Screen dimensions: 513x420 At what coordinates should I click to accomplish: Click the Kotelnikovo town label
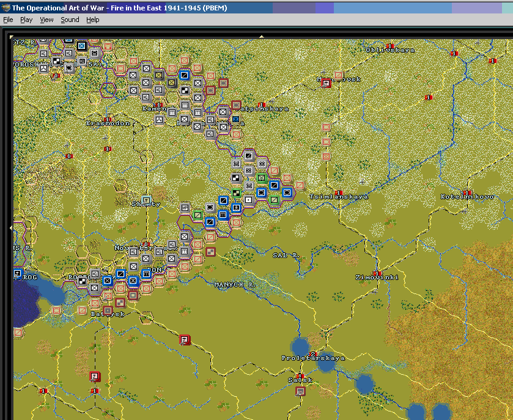467,197
